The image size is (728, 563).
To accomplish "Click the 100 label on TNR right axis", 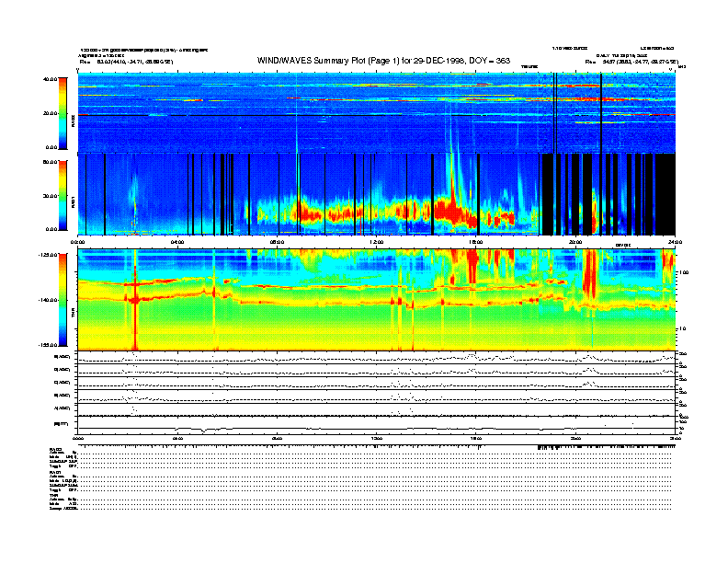I will [685, 272].
